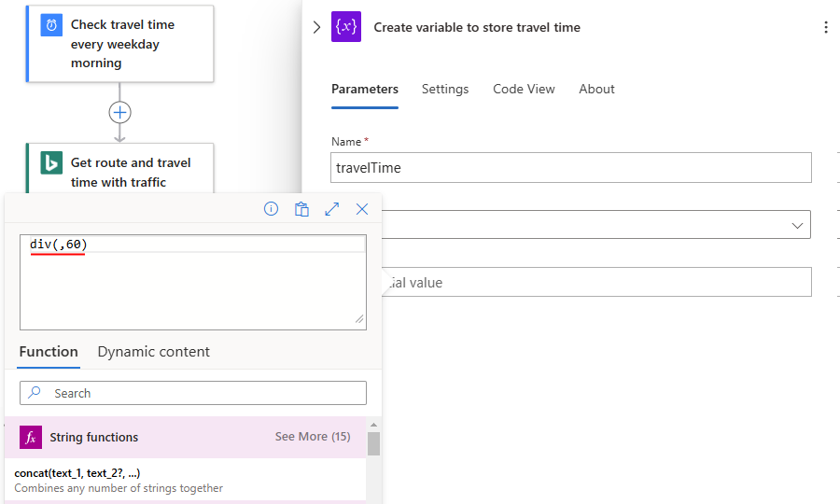Switch to the Settings tab

coord(445,90)
